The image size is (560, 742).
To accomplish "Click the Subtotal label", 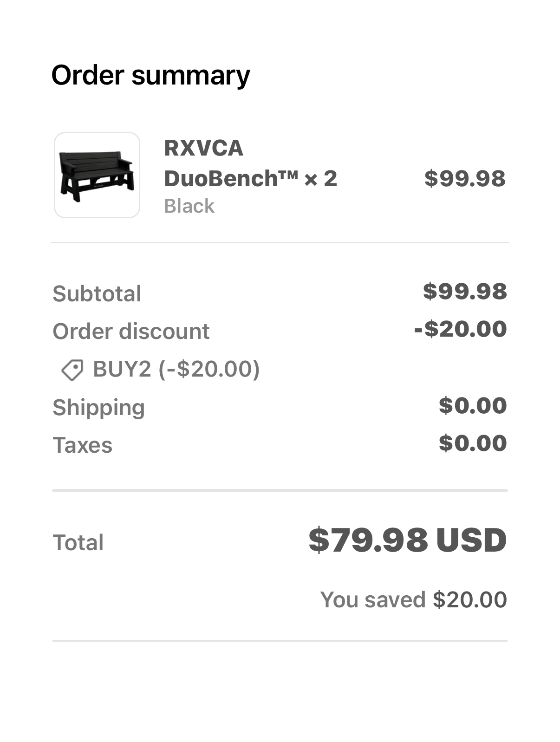I will 97,293.
